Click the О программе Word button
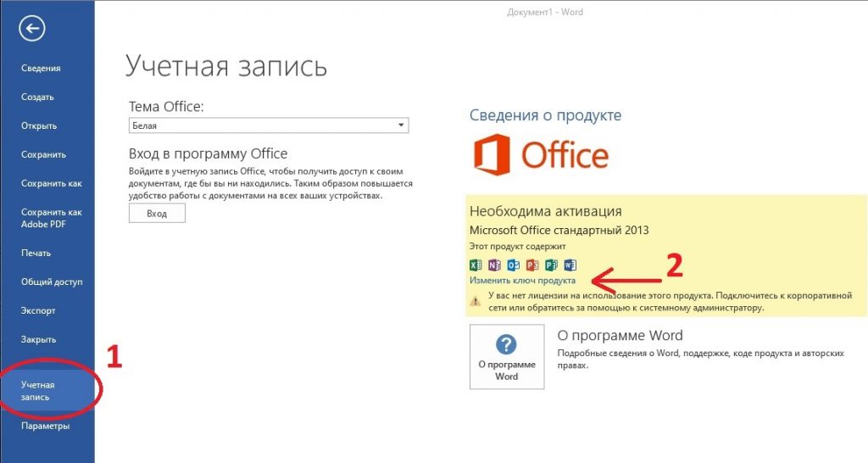Viewport: 868px width, 463px height. 507,357
